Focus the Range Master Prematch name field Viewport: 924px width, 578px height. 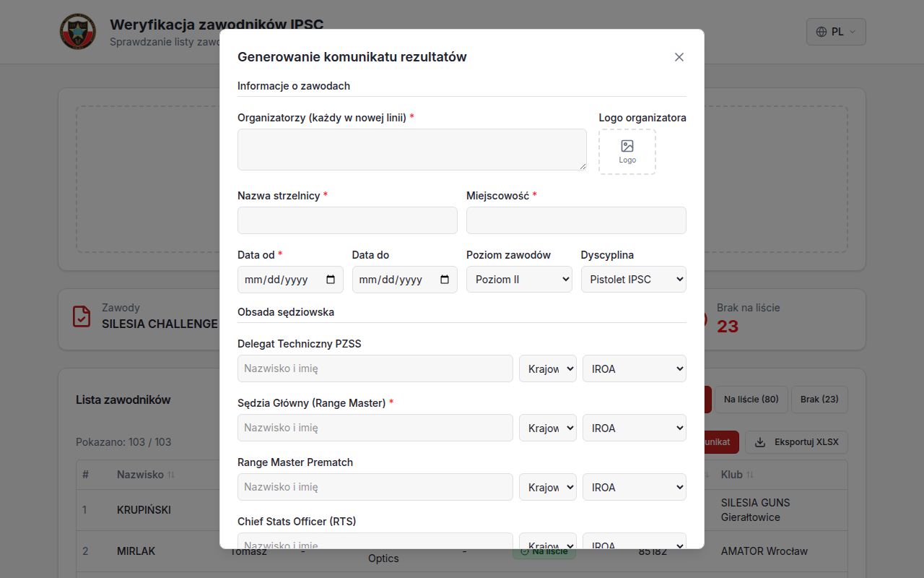[x=375, y=487]
